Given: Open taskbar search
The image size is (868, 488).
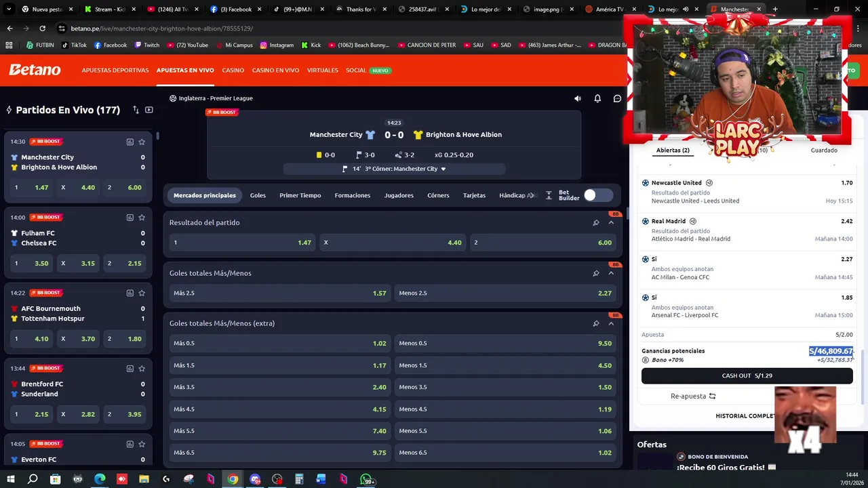Looking at the screenshot, I should coord(33,479).
